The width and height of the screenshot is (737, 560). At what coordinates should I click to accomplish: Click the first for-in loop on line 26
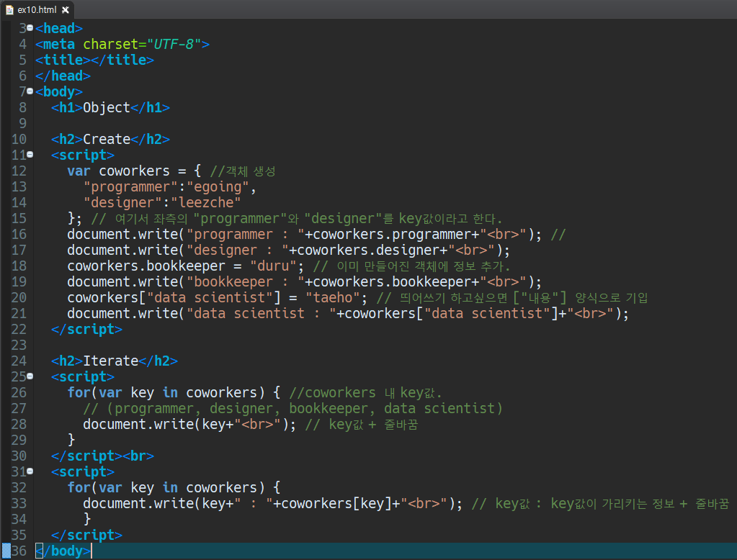click(x=174, y=393)
